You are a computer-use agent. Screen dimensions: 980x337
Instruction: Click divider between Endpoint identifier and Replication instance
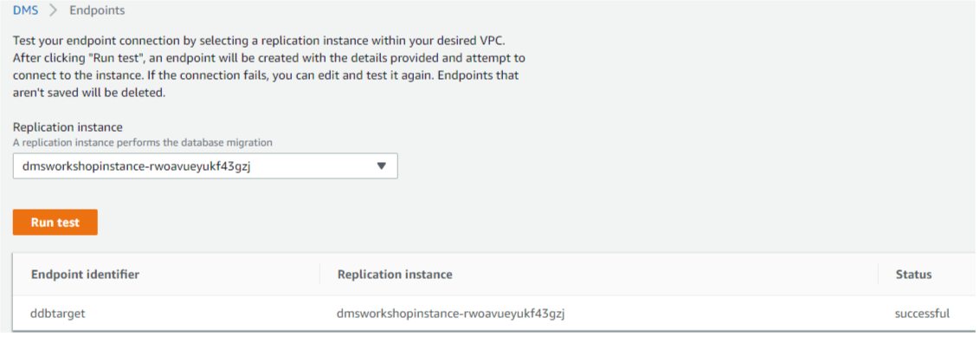pyautogui.click(x=319, y=275)
